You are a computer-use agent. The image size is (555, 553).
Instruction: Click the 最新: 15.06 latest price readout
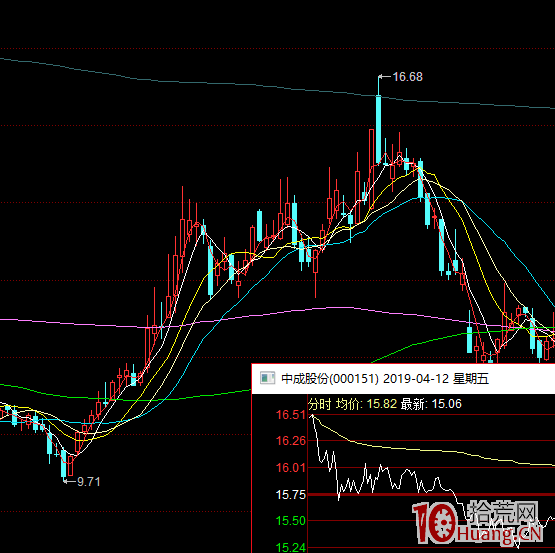(431, 404)
